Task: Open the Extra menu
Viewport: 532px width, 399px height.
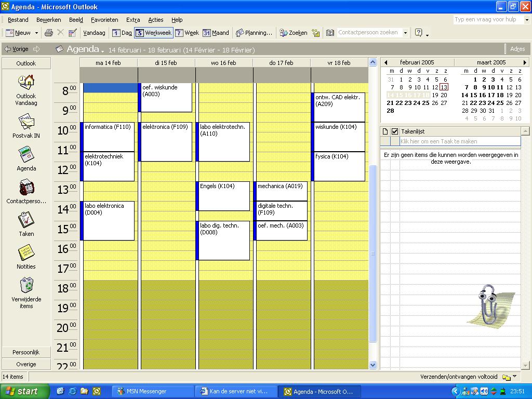Action: click(133, 20)
